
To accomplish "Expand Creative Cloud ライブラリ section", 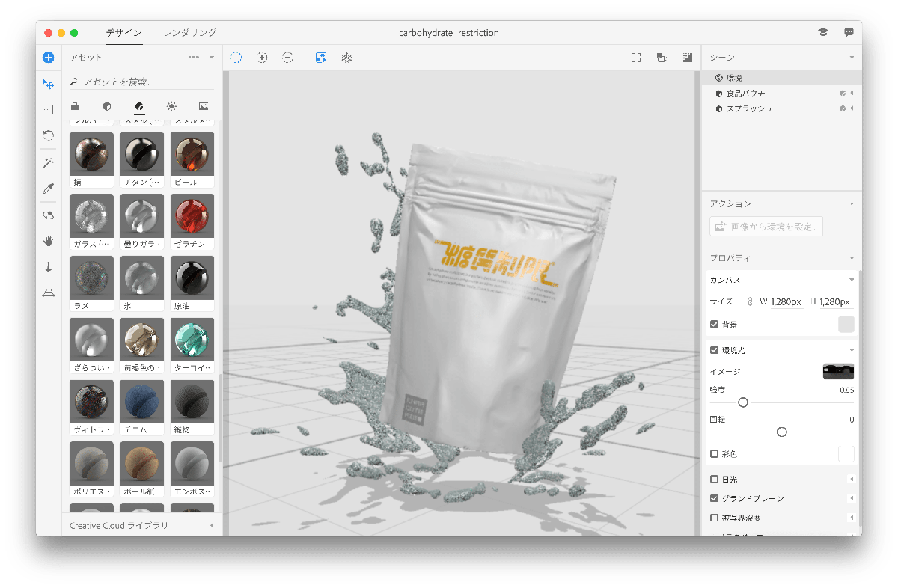I will [x=211, y=526].
